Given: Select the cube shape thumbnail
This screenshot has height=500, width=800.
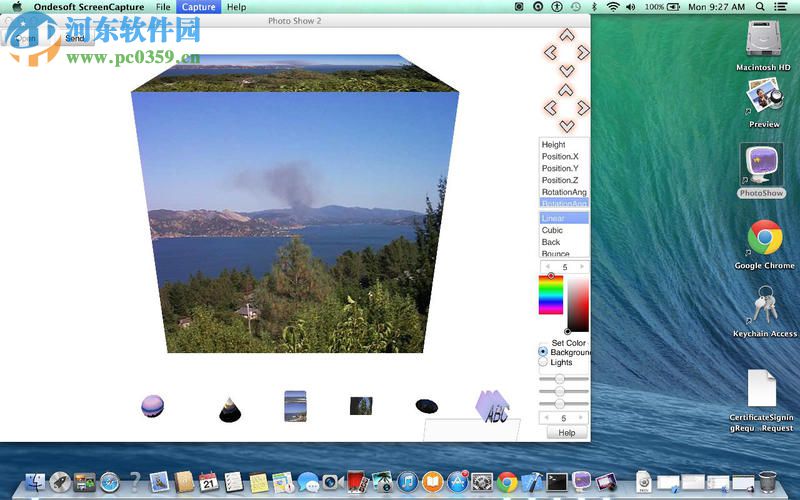Looking at the screenshot, I should click(295, 406).
